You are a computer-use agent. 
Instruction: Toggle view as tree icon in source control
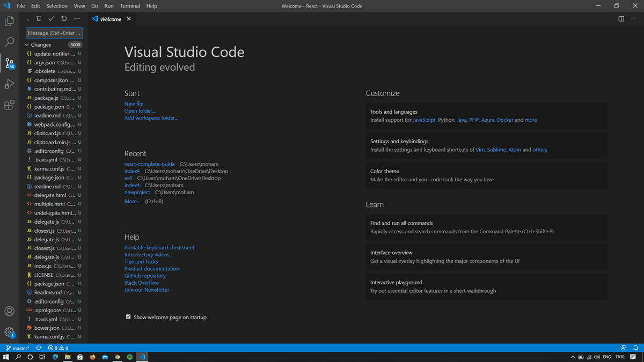tap(38, 19)
